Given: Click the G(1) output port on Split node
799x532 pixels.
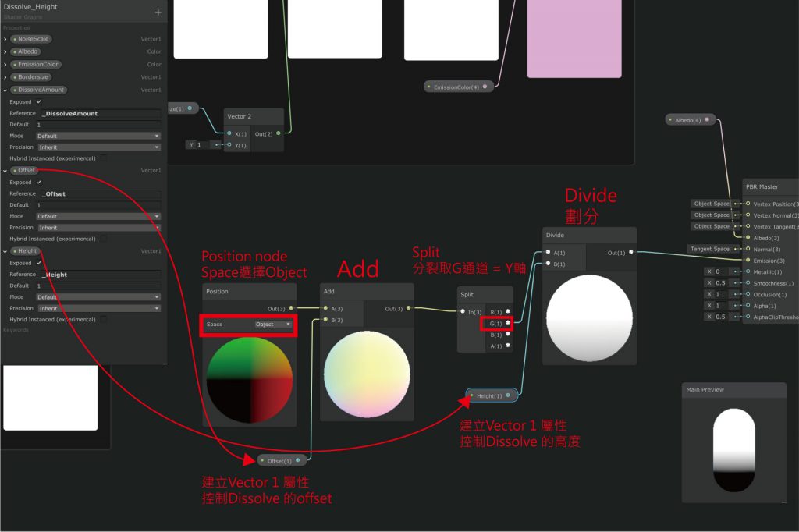Looking at the screenshot, I should point(507,323).
